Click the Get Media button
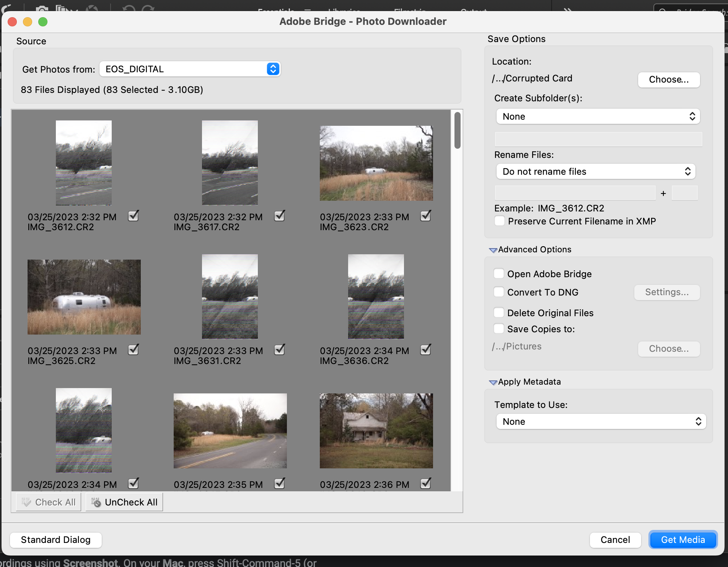Image resolution: width=728 pixels, height=567 pixels. (682, 539)
